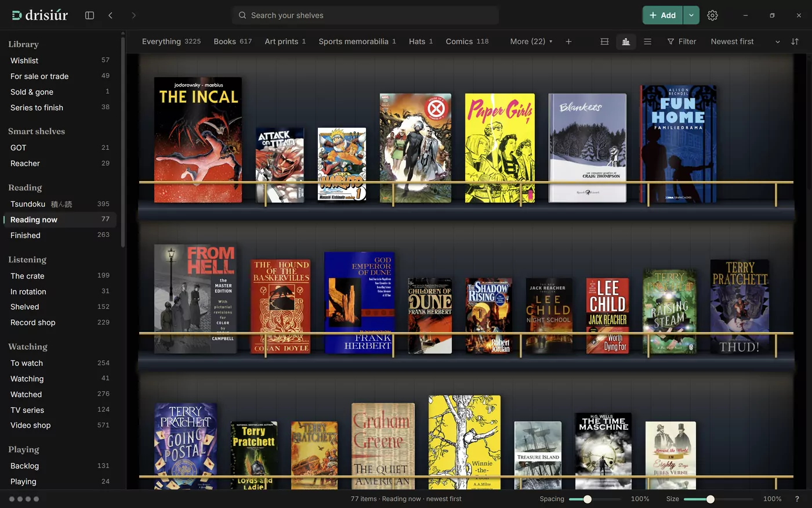This screenshot has height=508, width=812.
Task: Open the Reacher smart shelf
Action: (x=60, y=164)
